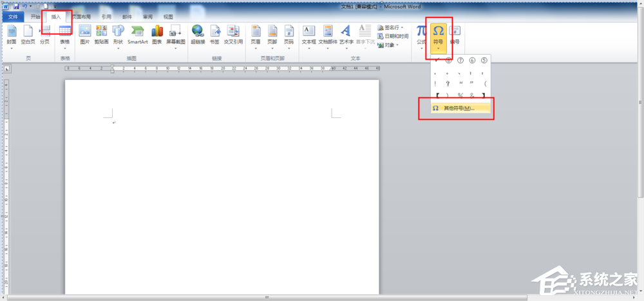Click the horizontal scrollbar at the bottom
The image size is (644, 301).
coord(267,297)
